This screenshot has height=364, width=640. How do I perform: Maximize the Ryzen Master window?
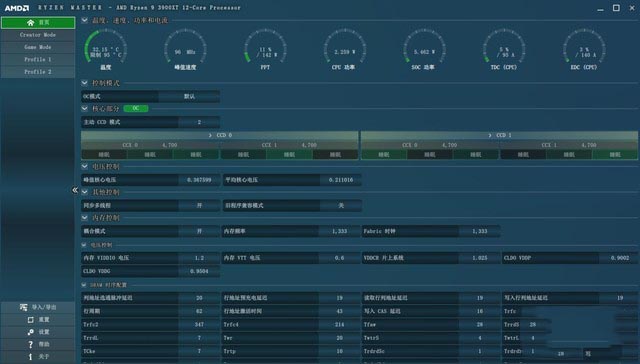click(616, 8)
